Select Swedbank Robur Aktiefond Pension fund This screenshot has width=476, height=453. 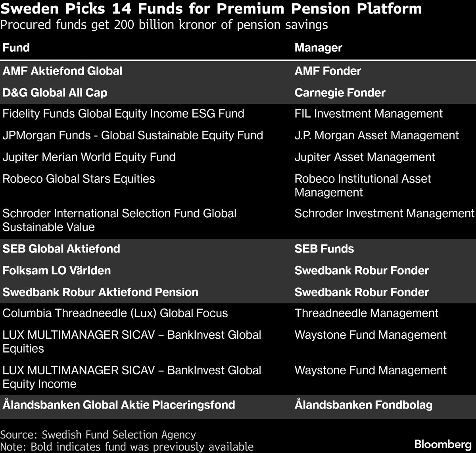(x=100, y=292)
